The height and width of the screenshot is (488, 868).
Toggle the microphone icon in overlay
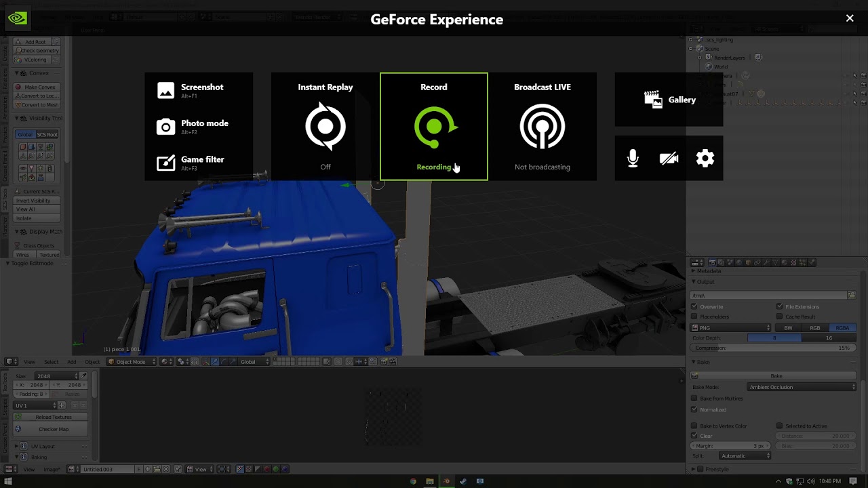633,159
